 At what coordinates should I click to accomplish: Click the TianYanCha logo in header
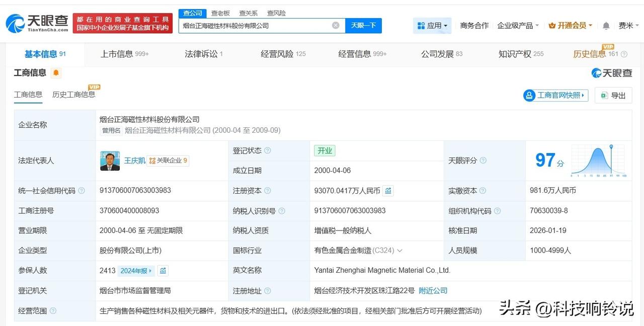point(37,24)
